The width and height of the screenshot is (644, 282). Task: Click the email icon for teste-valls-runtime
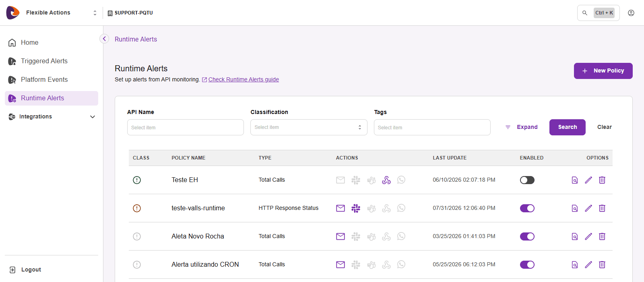click(x=341, y=208)
